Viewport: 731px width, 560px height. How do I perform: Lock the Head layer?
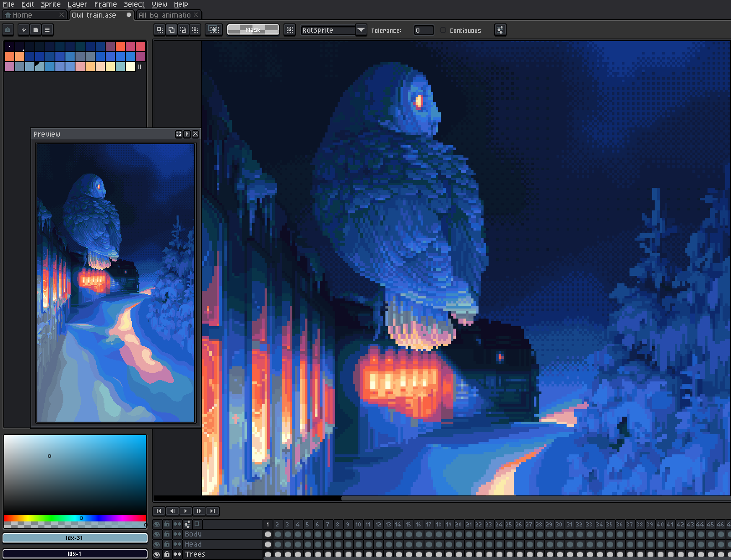167,544
